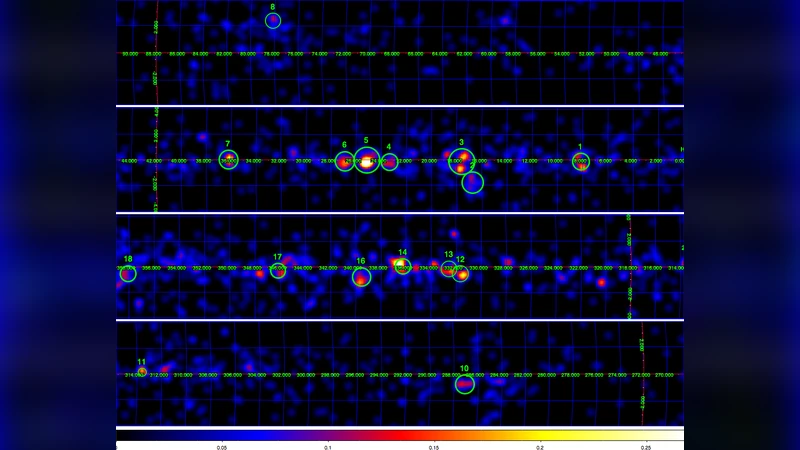Select the large circle marking source 3

tap(462, 161)
